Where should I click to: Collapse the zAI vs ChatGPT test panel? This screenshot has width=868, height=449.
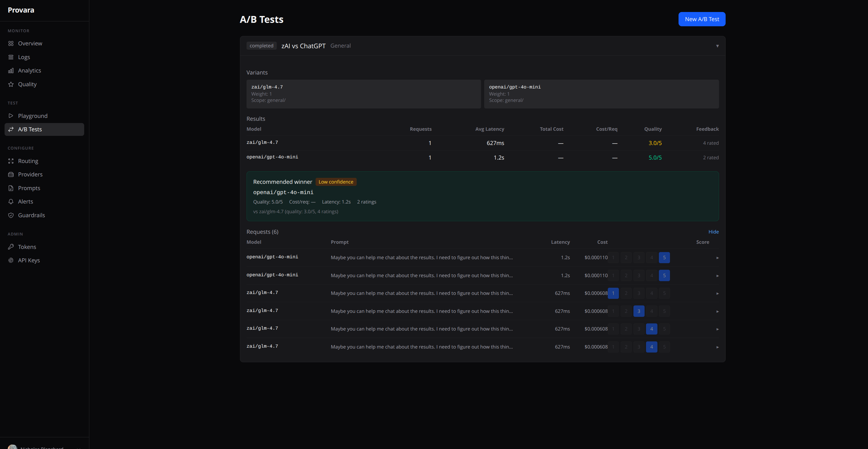717,46
